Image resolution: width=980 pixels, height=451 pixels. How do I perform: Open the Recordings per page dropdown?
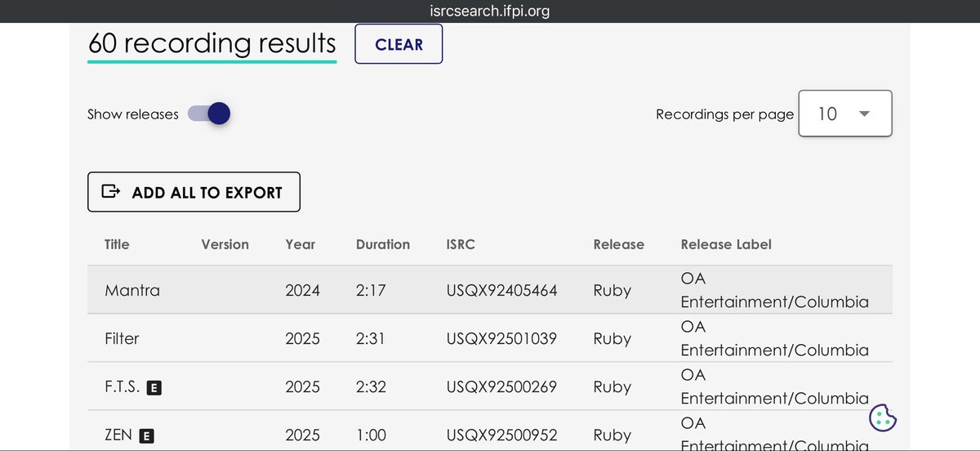(x=844, y=114)
